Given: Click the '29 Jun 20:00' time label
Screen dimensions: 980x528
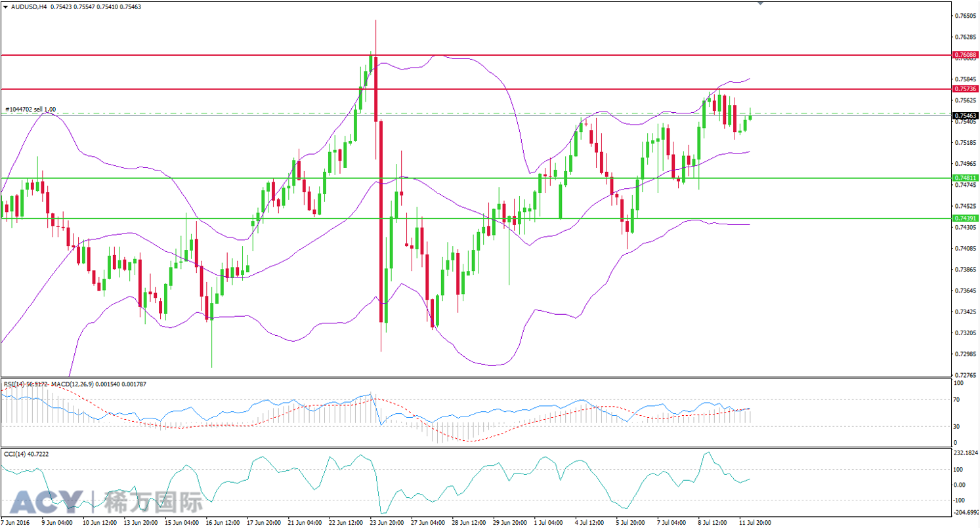Looking at the screenshot, I should (x=509, y=523).
